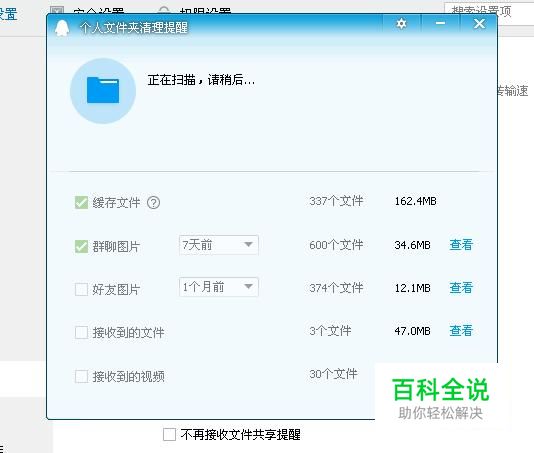Open the 7天前 dropdown for 群聊图片
The width and height of the screenshot is (534, 453).
click(219, 245)
